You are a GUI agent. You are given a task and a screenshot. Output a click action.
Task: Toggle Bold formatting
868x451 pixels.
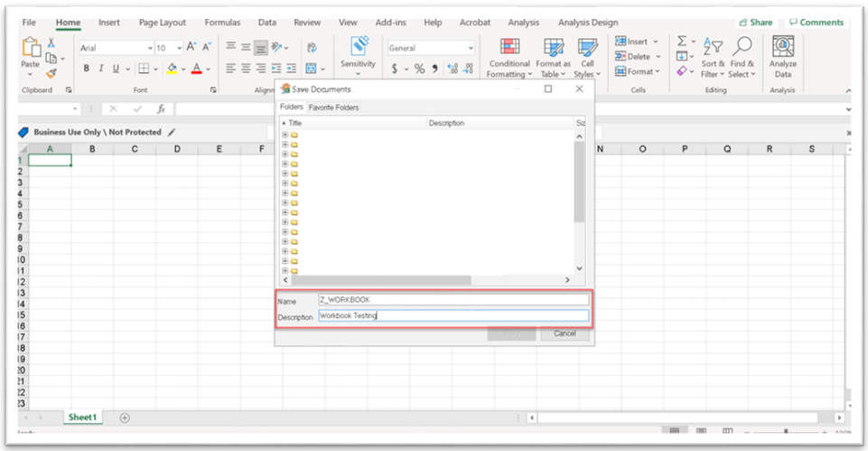point(87,69)
